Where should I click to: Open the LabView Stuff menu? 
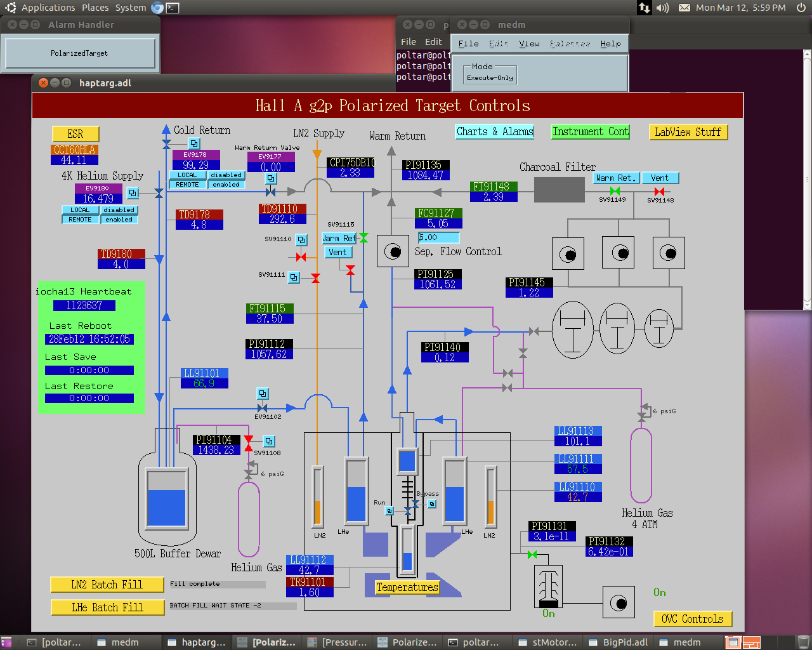point(688,132)
